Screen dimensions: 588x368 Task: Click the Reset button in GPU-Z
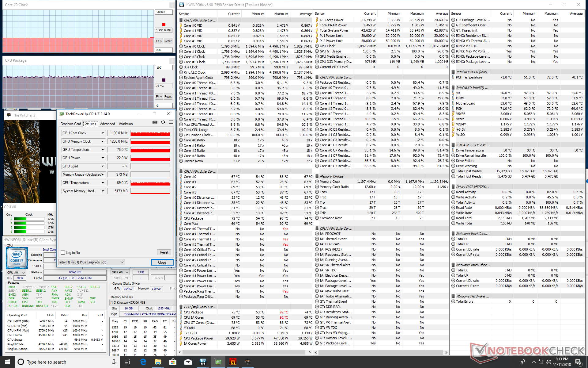coord(164,252)
